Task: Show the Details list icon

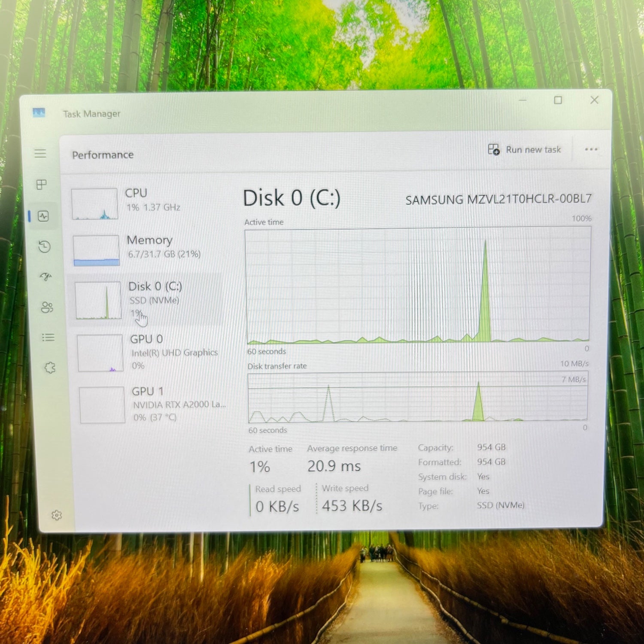Action: click(48, 337)
